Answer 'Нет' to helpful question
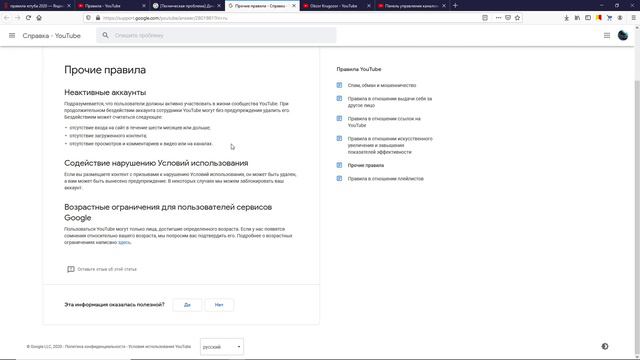 (219, 305)
